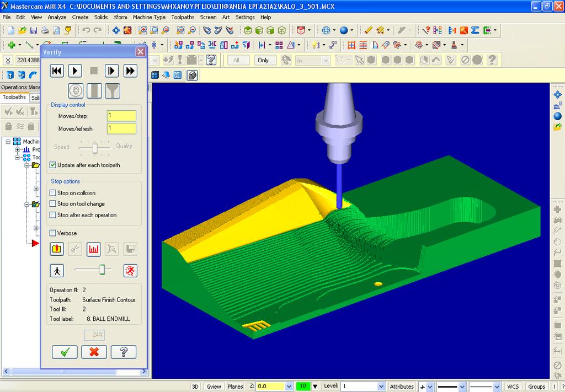Open the Toolpaths menu
Screen dimensions: 565x392
[183, 17]
